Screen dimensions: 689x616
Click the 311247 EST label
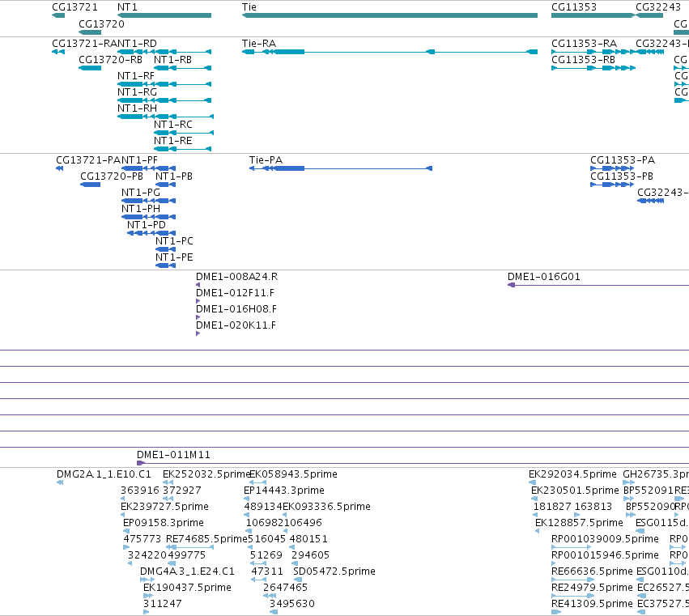point(163,604)
